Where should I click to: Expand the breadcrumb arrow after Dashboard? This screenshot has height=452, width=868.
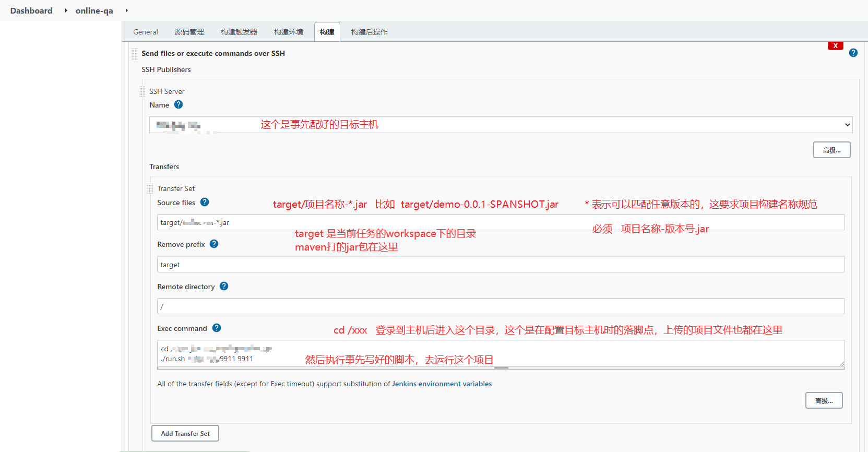[66, 10]
